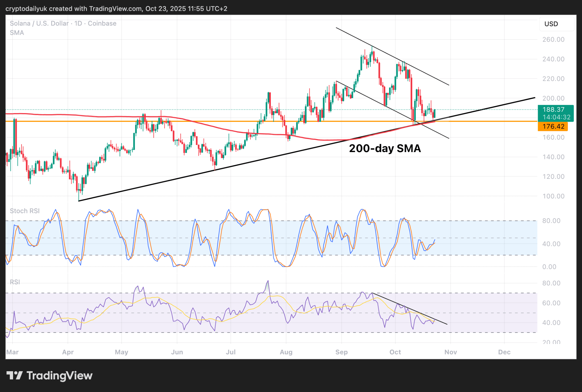Image resolution: width=582 pixels, height=392 pixels.
Task: Click the orange 176.42 price label
Action: 553,126
